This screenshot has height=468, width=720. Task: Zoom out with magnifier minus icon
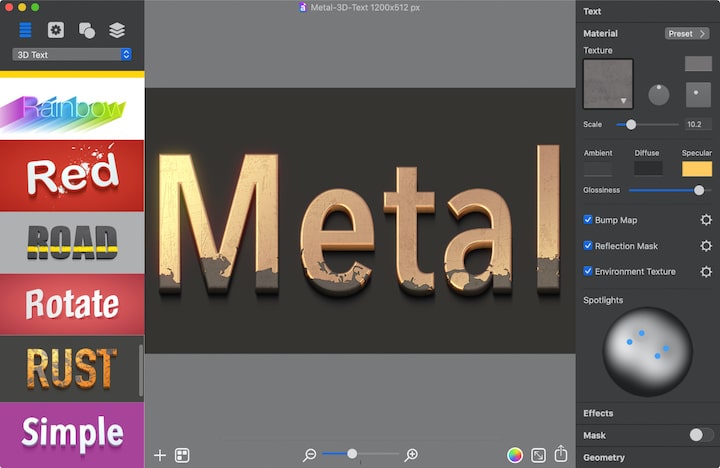[x=309, y=455]
